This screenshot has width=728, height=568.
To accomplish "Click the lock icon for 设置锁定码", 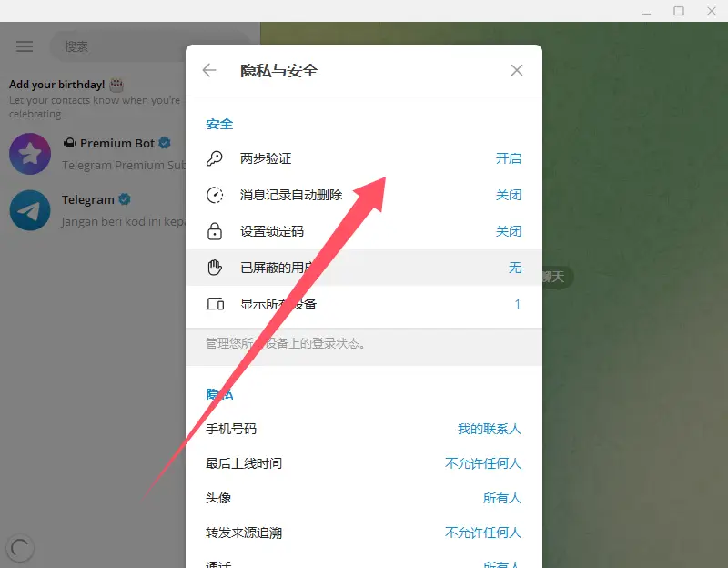I will pos(215,231).
